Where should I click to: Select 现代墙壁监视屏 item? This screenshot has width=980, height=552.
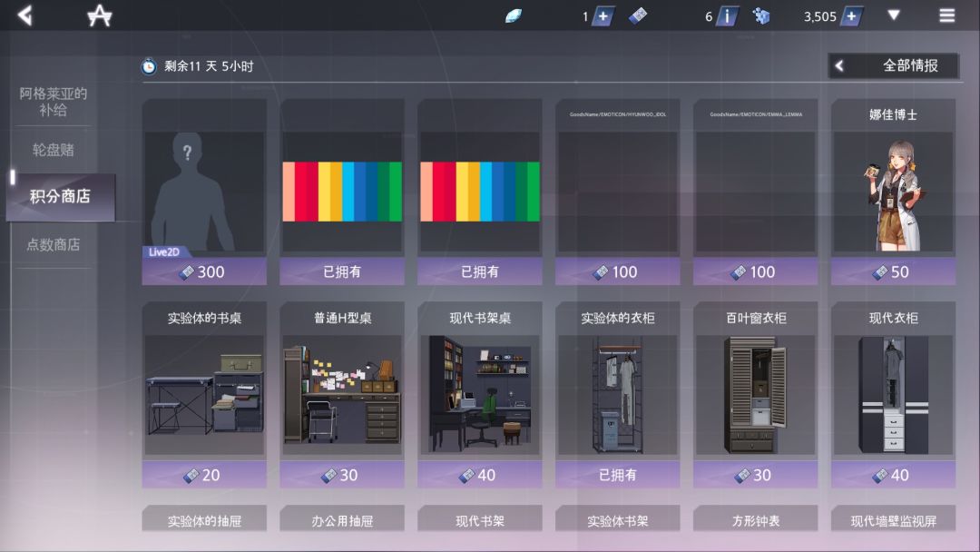(893, 519)
